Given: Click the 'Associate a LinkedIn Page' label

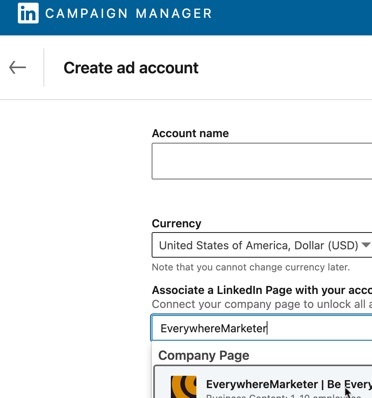Looking at the screenshot, I should [262, 290].
